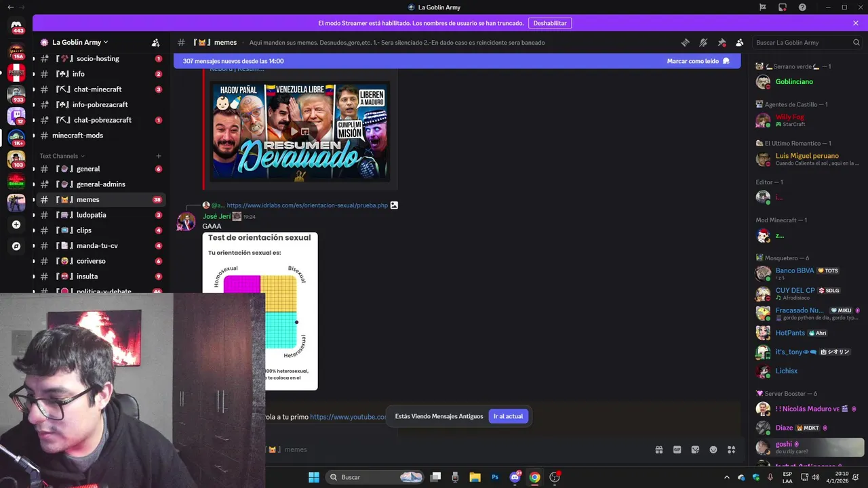
Task: Show hidden system tray icons
Action: click(727, 477)
